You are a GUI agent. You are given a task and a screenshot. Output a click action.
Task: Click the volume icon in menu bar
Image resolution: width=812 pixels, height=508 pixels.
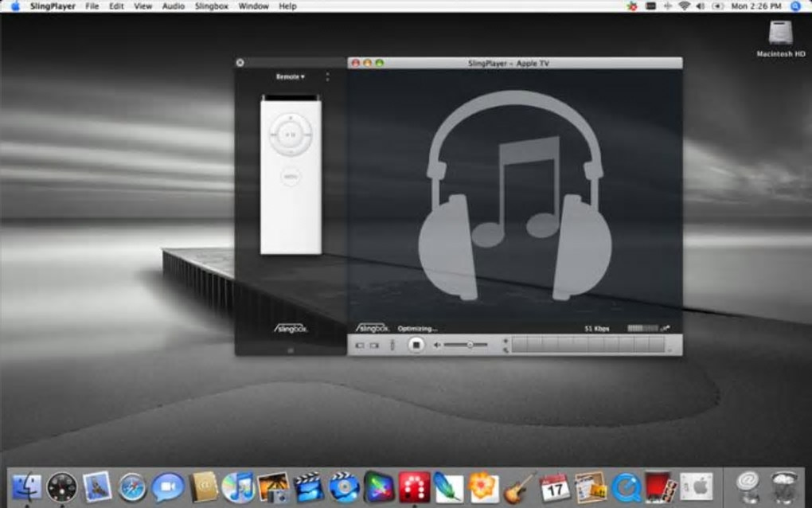pyautogui.click(x=701, y=6)
